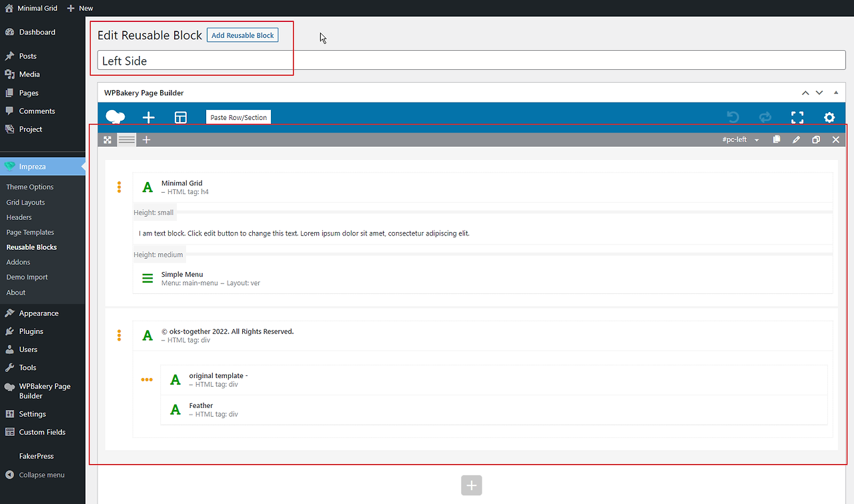Viewport: 854px width, 504px height.
Task: Clone the #pc-left row
Action: pyautogui.click(x=816, y=140)
